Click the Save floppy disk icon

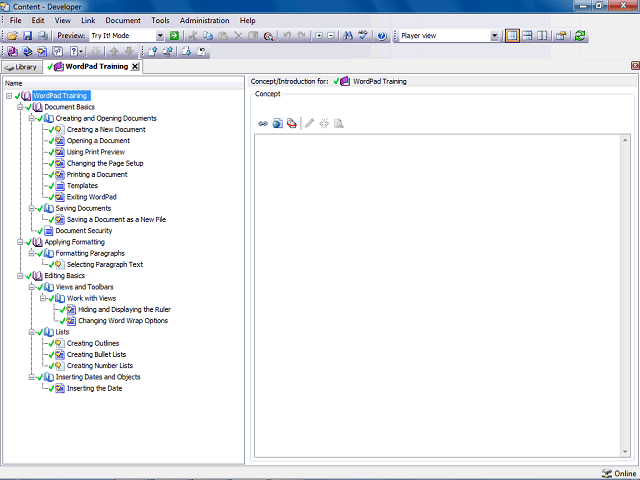coord(27,36)
